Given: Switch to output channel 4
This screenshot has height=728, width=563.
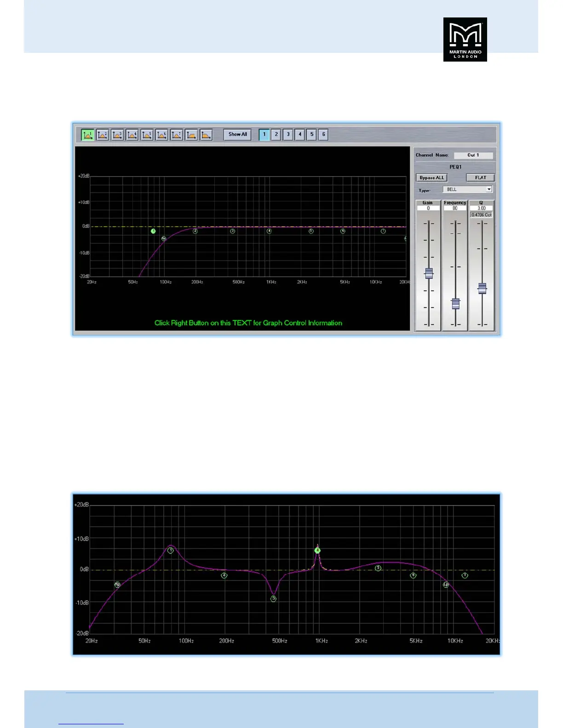Looking at the screenshot, I should [300, 135].
